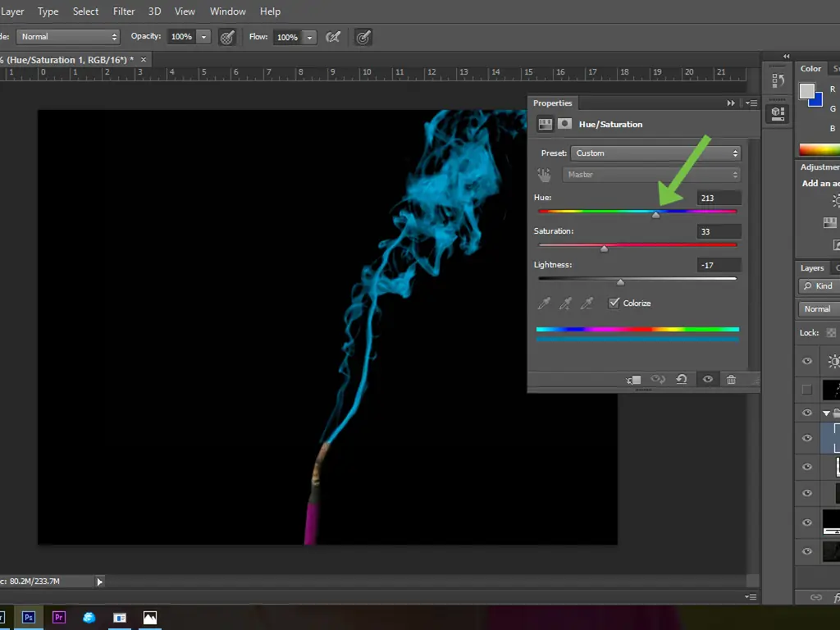The width and height of the screenshot is (840, 630).
Task: Reset adjustment to defaults icon
Action: tap(682, 379)
